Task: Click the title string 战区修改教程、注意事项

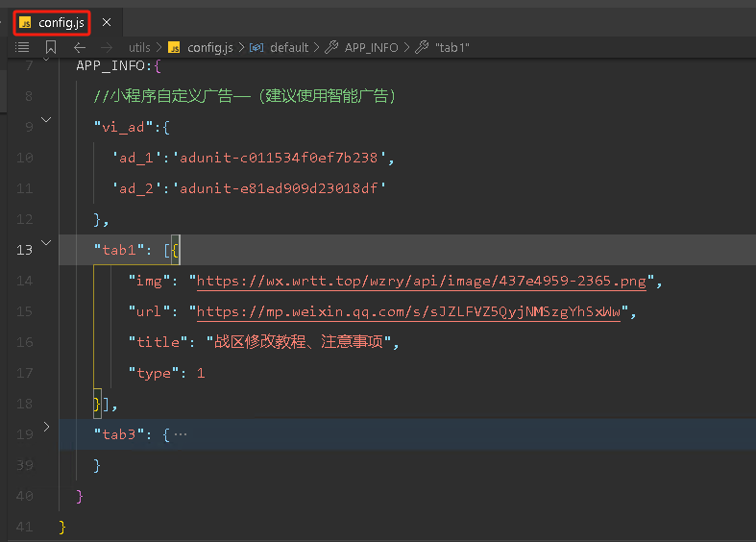Action: 299,342
